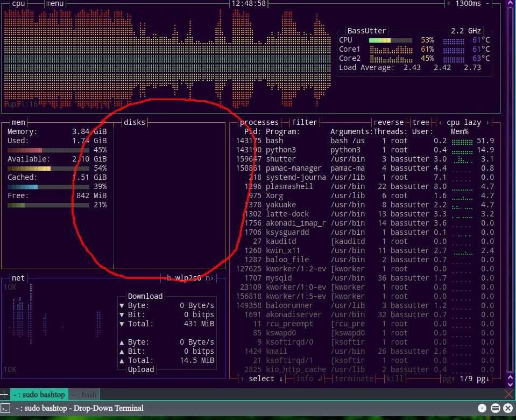Select the ksysguardd process row
The width and height of the screenshot is (516, 420).
pyautogui.click(x=365, y=232)
